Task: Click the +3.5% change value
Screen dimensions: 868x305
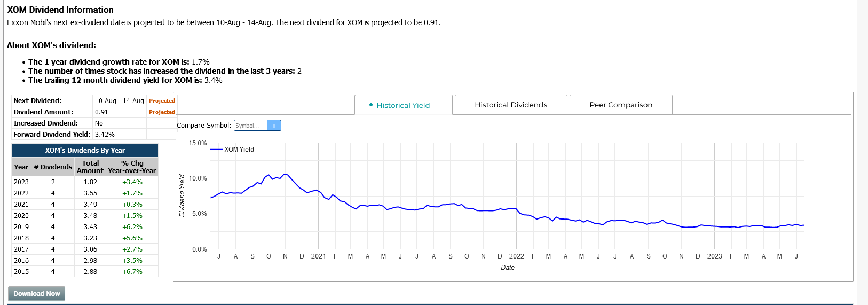Action: (x=132, y=261)
